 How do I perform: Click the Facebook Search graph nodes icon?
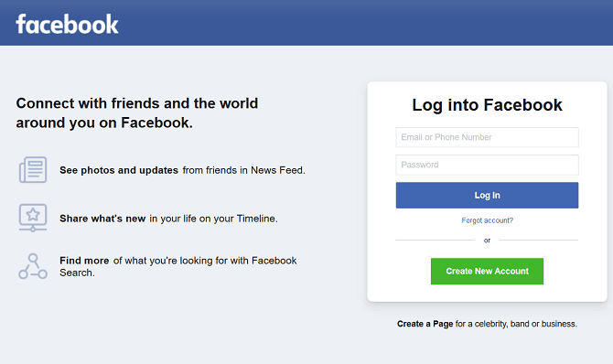[x=33, y=266]
